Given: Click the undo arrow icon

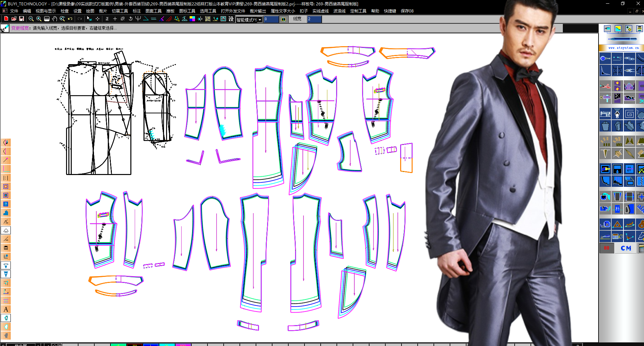Looking at the screenshot, I should coord(70,19).
